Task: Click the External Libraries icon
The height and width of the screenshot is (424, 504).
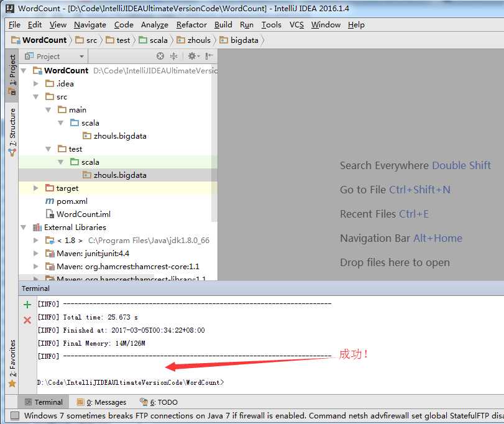Action: pyautogui.click(x=37, y=228)
